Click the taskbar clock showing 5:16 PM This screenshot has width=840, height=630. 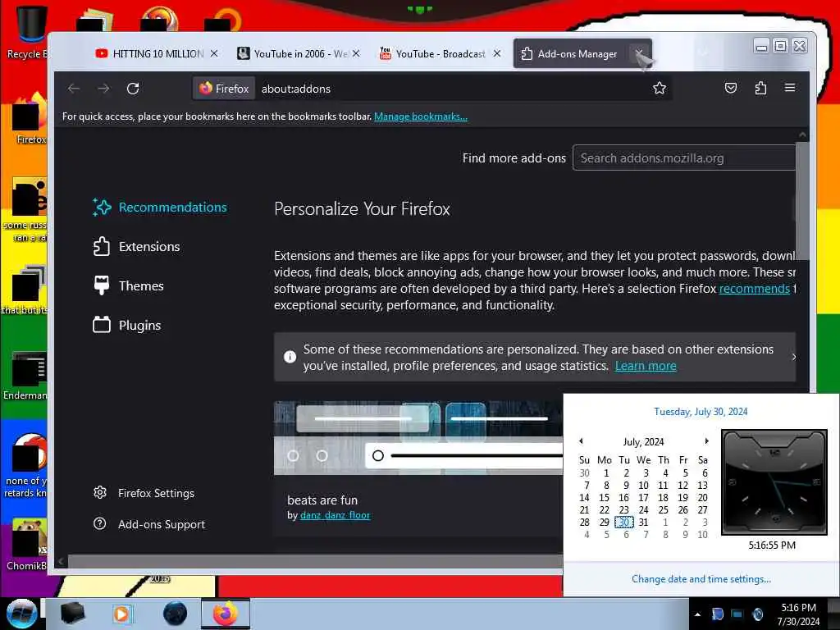pos(798,614)
